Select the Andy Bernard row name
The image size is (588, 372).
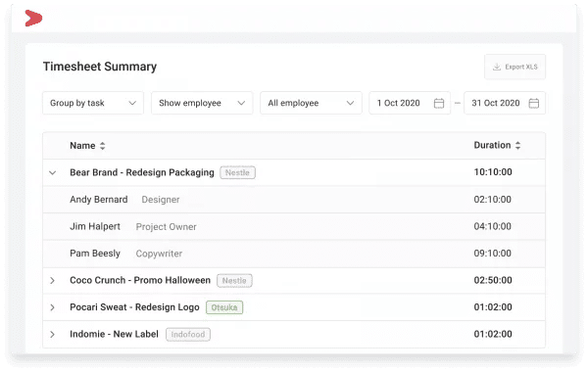tap(99, 200)
